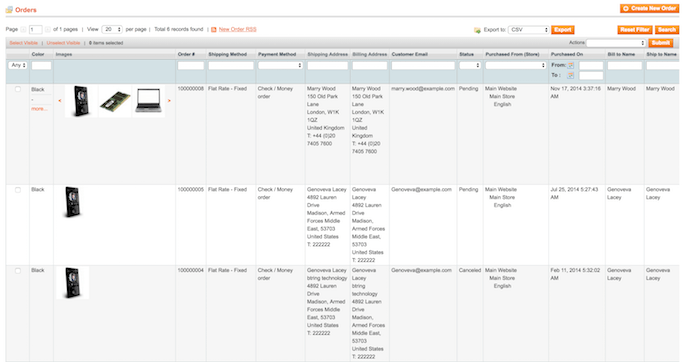Click the RSS feed icon beside New Order RSS
This screenshot has width=685, height=362.
pos(214,30)
